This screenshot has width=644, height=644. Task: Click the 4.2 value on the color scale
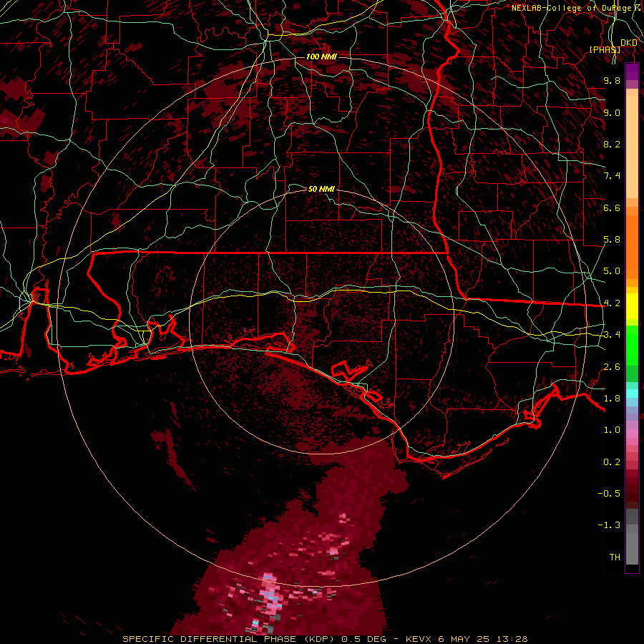tap(612, 303)
